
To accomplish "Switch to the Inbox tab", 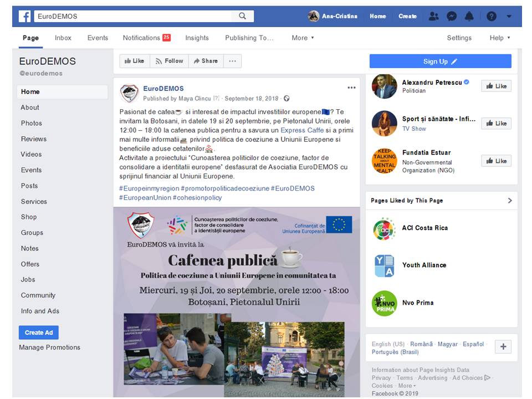I will pyautogui.click(x=63, y=38).
